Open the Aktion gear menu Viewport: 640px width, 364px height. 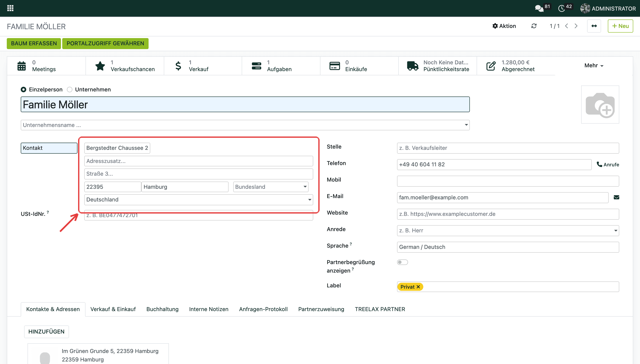point(504,26)
